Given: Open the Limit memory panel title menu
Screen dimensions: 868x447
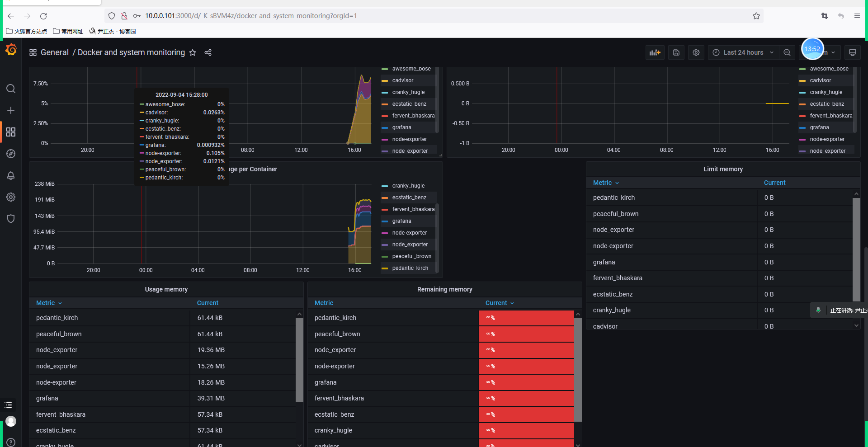Looking at the screenshot, I should 723,169.
